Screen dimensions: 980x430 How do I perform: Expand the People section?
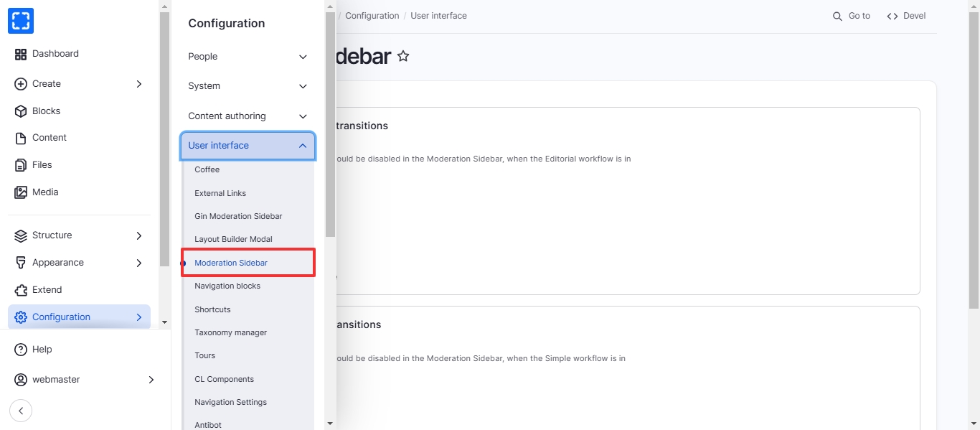pyautogui.click(x=248, y=57)
